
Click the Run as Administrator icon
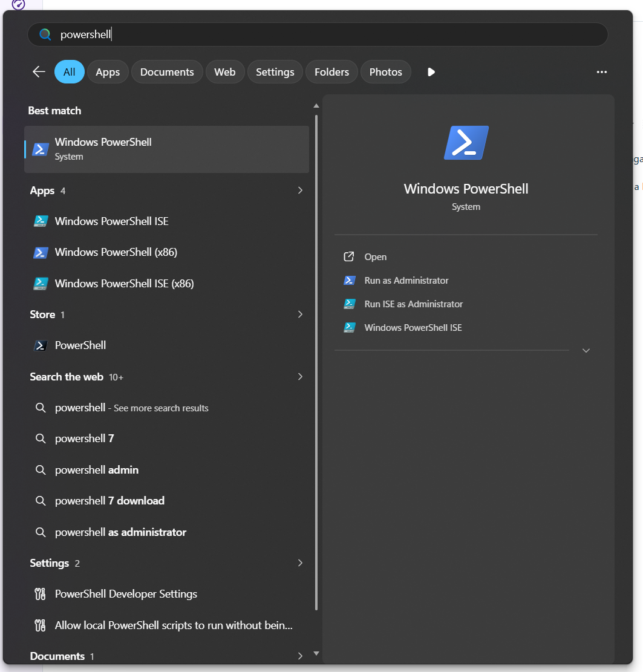(350, 280)
